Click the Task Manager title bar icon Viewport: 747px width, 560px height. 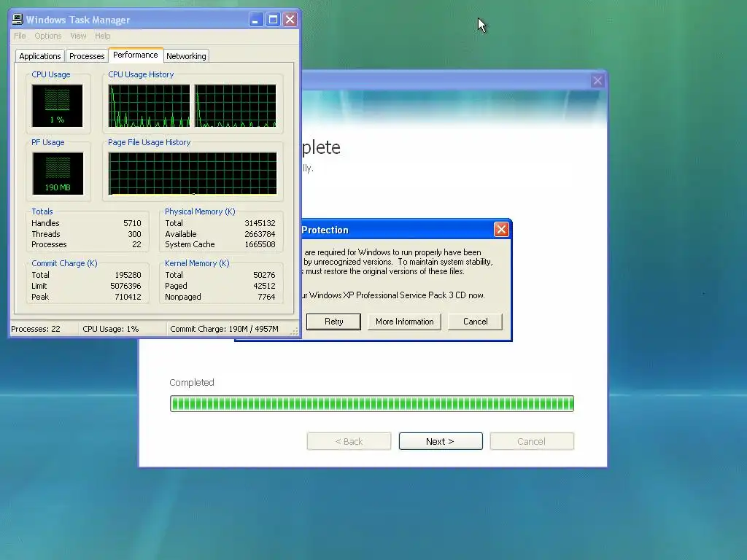(18, 20)
